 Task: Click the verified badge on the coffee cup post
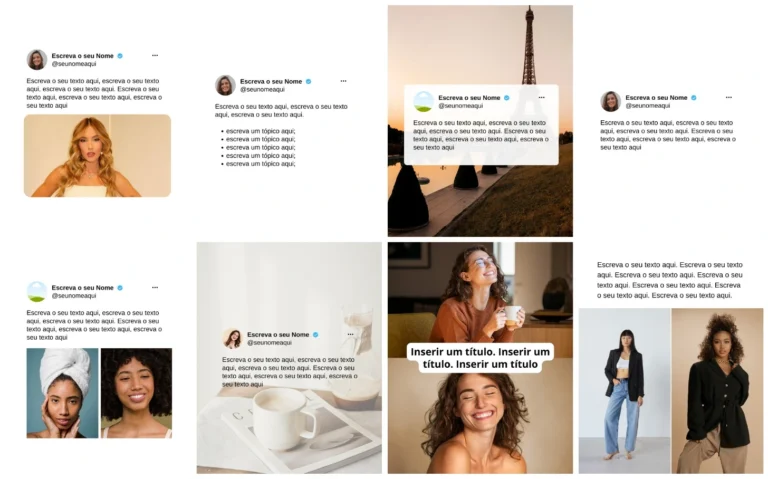[x=316, y=334]
